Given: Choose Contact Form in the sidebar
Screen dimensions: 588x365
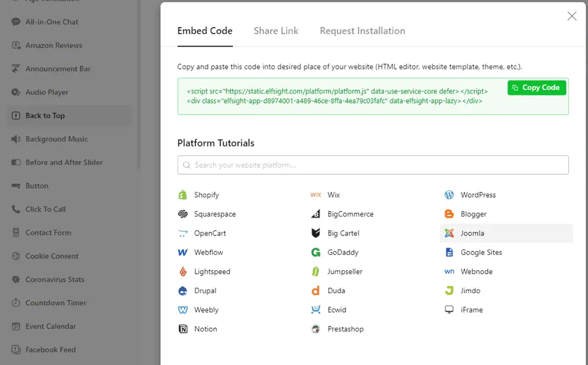Looking at the screenshot, I should pyautogui.click(x=48, y=233).
